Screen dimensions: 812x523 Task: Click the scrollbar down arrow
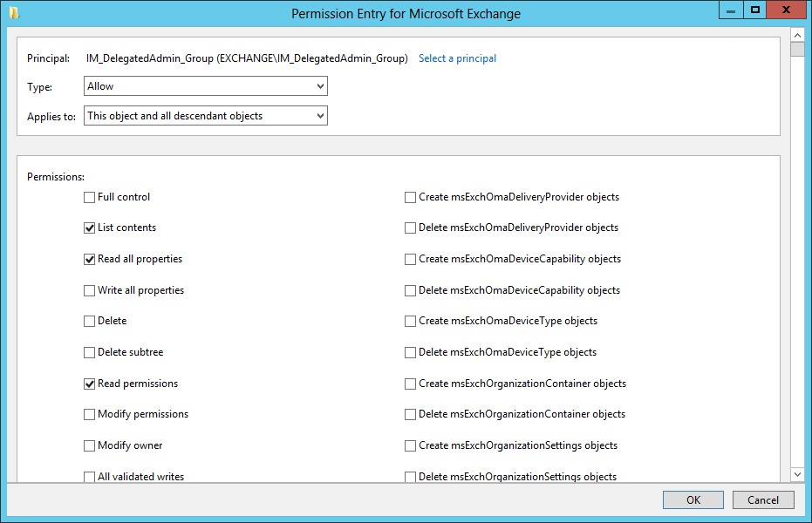(797, 474)
